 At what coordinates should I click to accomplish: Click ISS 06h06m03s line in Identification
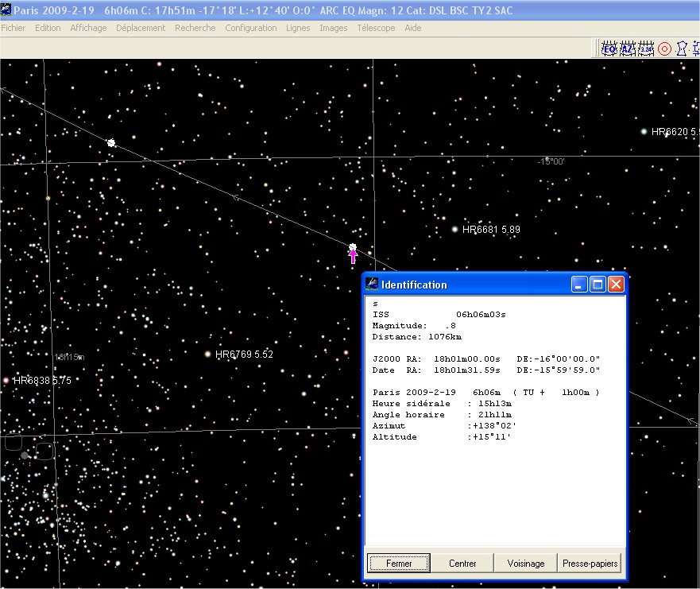(439, 314)
